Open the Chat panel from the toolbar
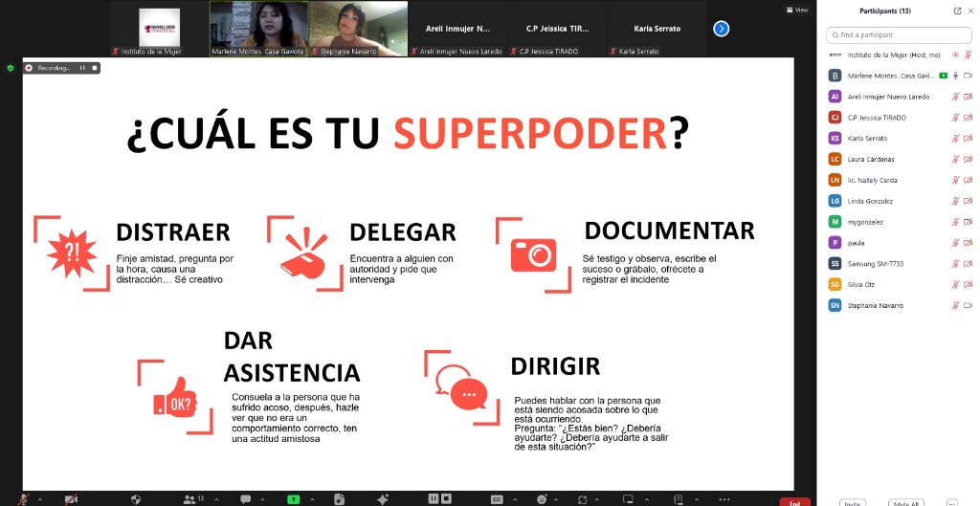The width and height of the screenshot is (980, 506). click(246, 499)
